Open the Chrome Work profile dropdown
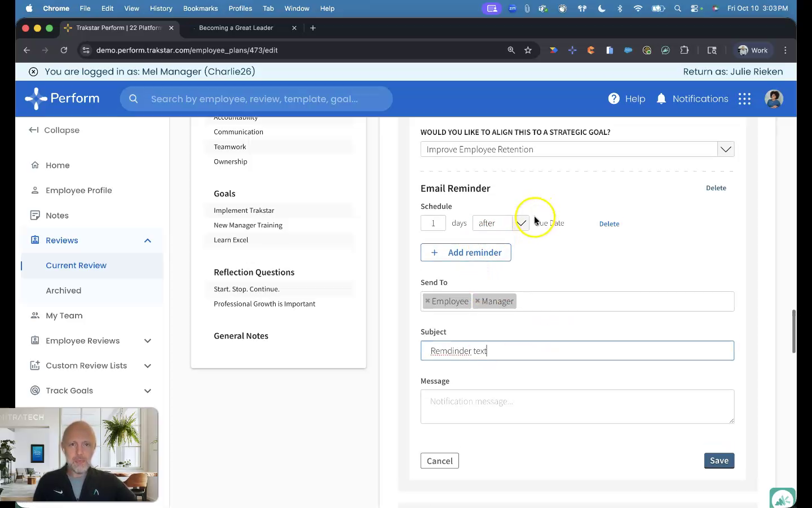This screenshot has height=508, width=812. (x=753, y=50)
